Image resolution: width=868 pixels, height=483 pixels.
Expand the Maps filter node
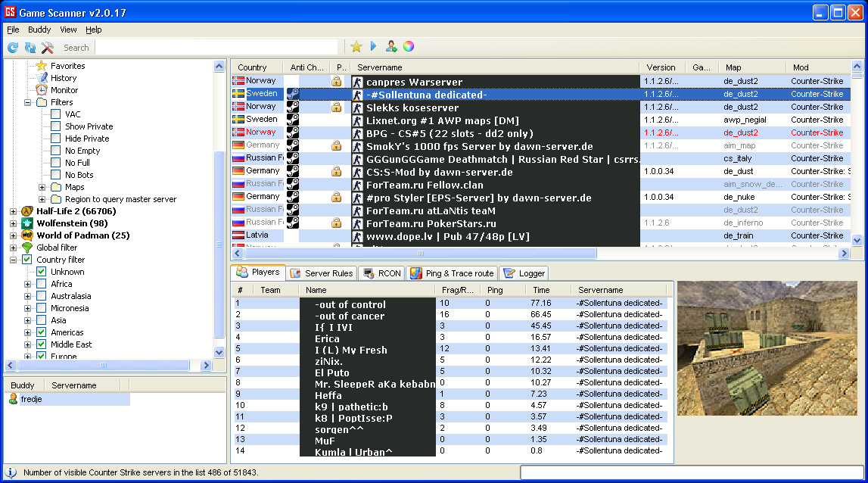tap(42, 187)
